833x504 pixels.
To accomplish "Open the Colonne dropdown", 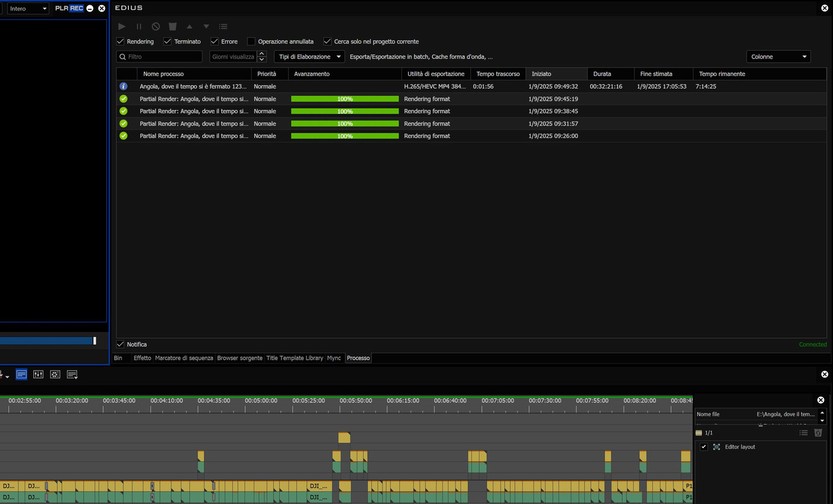I will click(778, 57).
